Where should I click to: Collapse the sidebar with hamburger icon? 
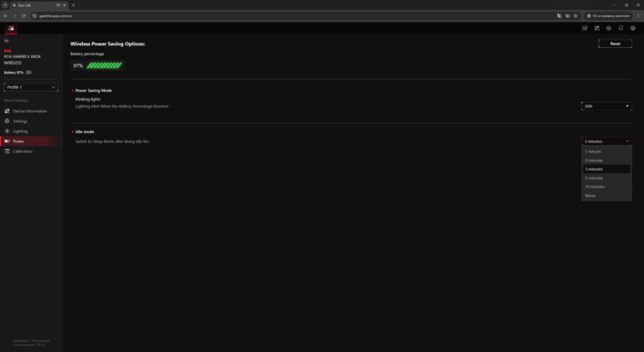(x=6, y=41)
